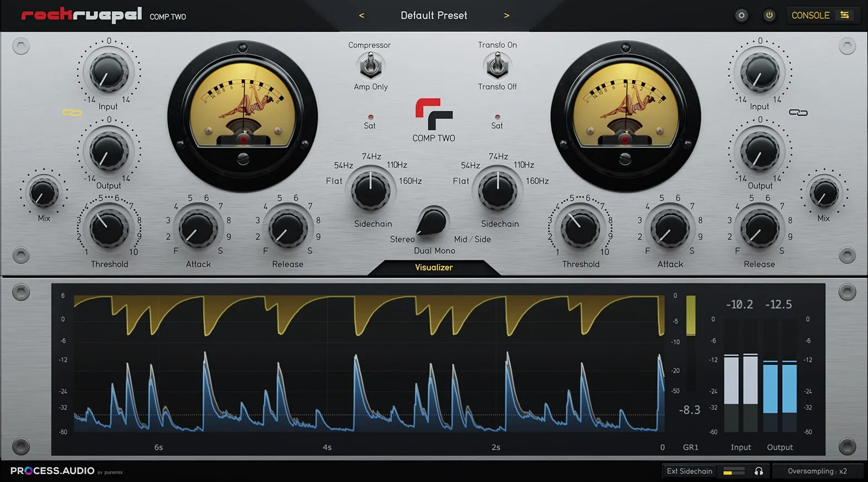The image size is (868, 482).
Task: Toggle the plugin power bypass icon
Action: pos(769,16)
